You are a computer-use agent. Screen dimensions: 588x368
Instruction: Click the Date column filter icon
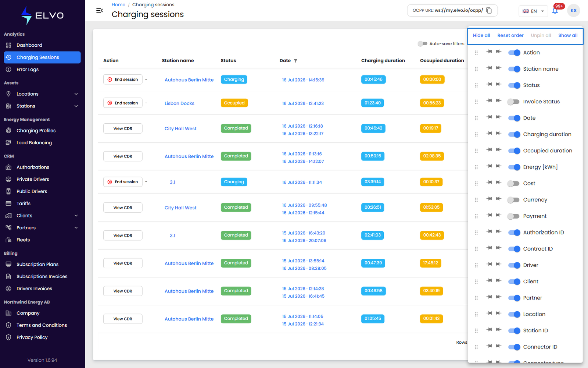pos(295,61)
